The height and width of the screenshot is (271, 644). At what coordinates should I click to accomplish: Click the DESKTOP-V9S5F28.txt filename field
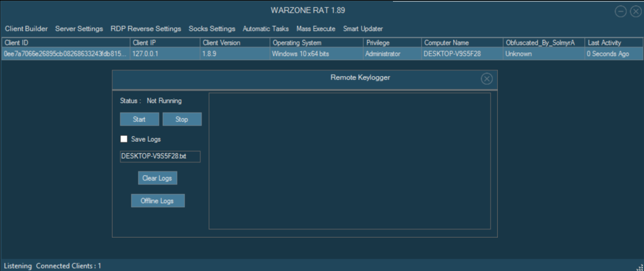coord(160,157)
